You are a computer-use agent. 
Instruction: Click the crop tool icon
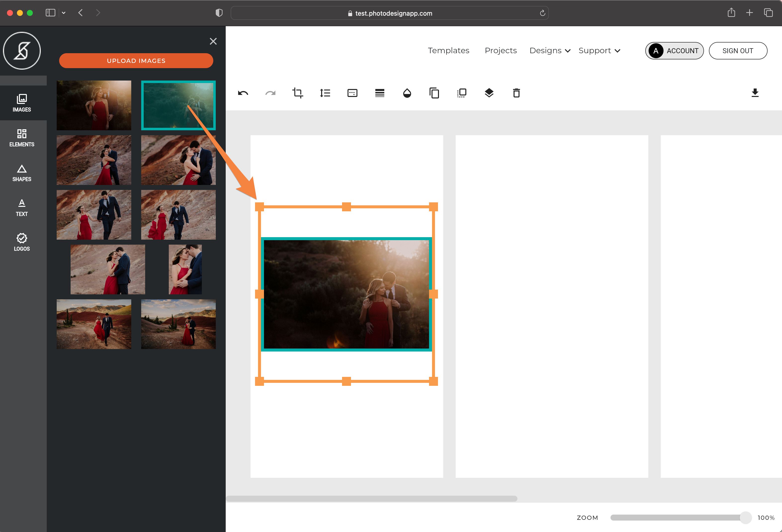tap(298, 93)
